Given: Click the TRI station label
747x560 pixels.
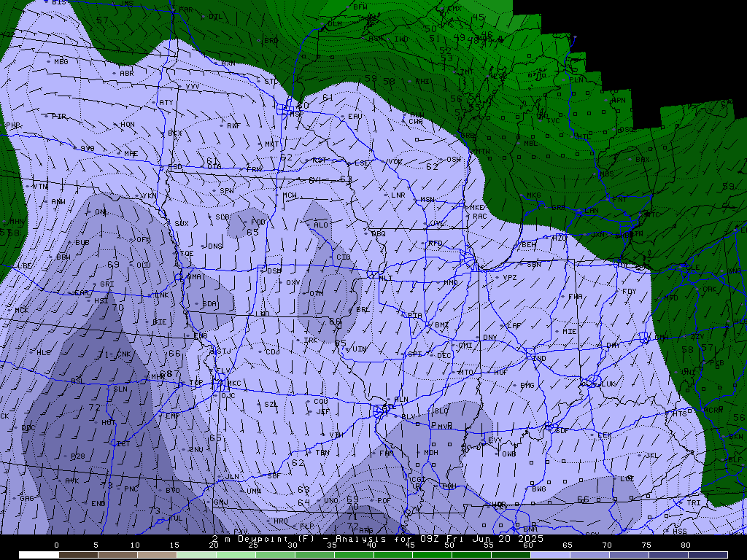Looking at the screenshot, I should pyautogui.click(x=694, y=503).
